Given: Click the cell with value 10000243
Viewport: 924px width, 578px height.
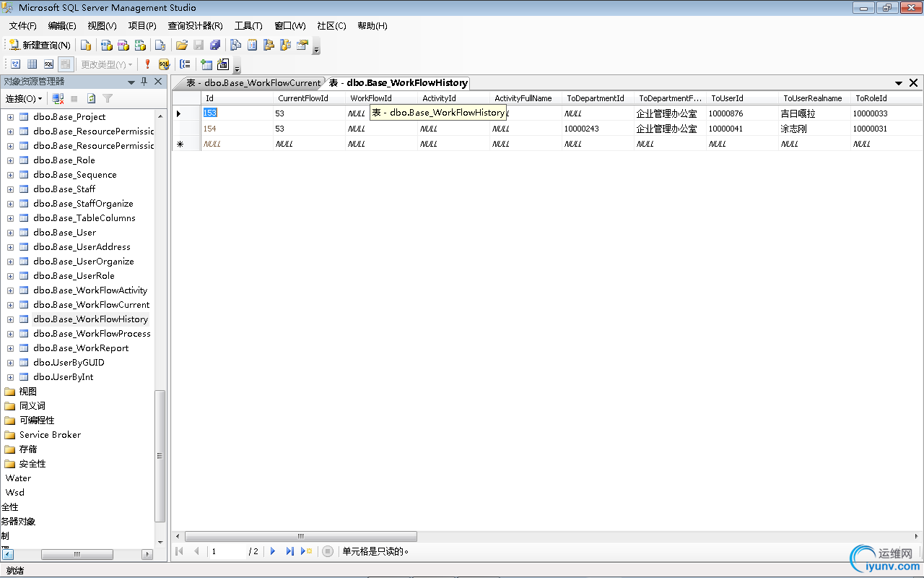Looking at the screenshot, I should 598,129.
